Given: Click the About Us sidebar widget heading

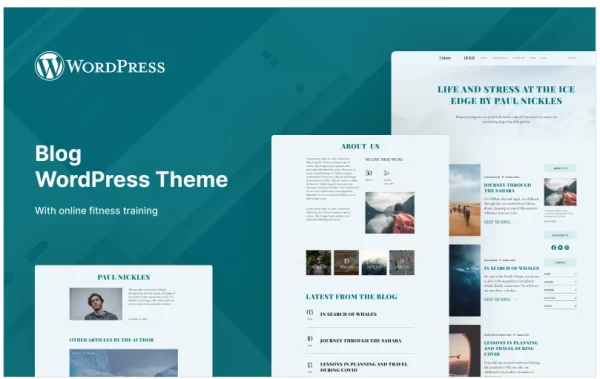Looking at the screenshot, I should pyautogui.click(x=560, y=168).
